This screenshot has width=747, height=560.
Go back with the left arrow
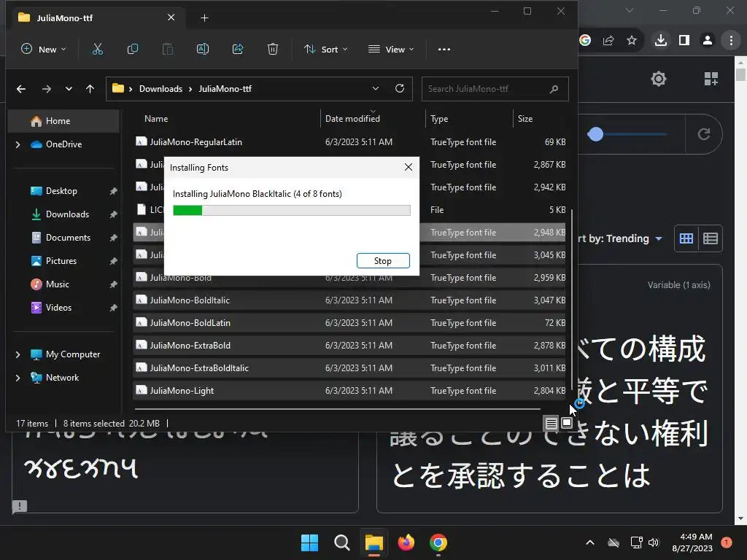pos(21,89)
